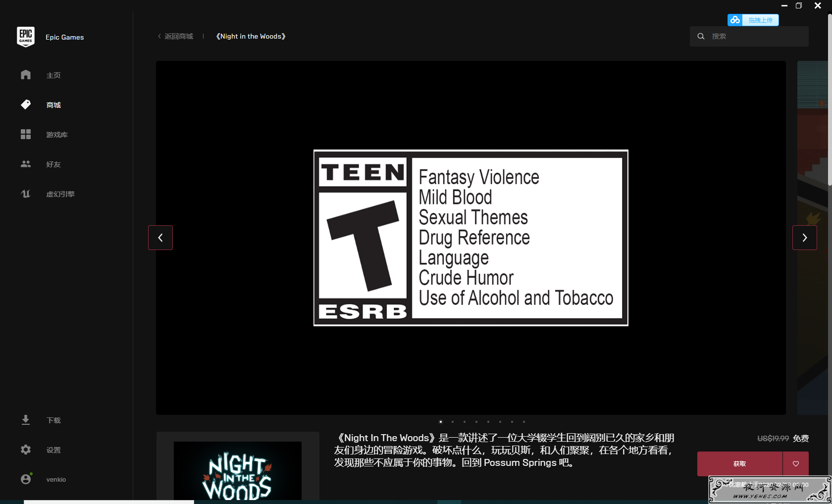Click the cloud icon on the upload widget

pos(735,20)
